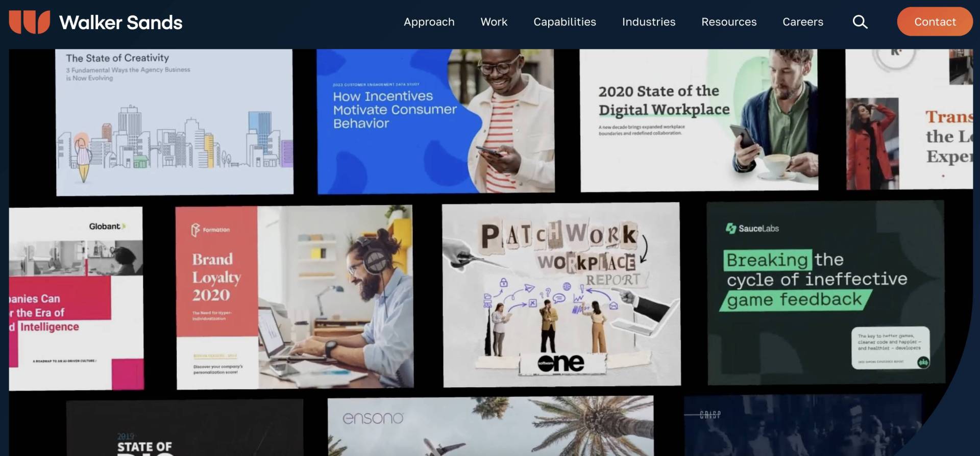The height and width of the screenshot is (456, 980).
Task: Open the Crisp dark blue thumbnail
Action: click(803, 425)
